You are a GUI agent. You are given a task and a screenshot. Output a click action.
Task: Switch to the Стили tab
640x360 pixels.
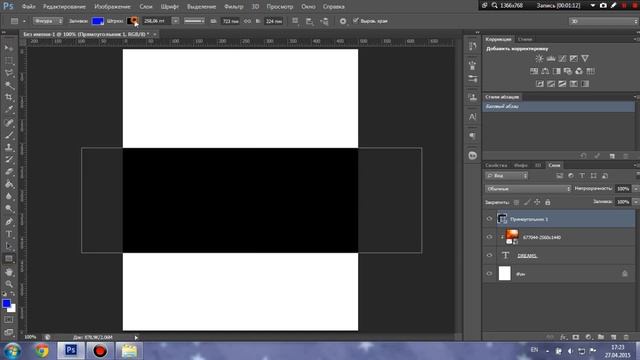point(525,39)
